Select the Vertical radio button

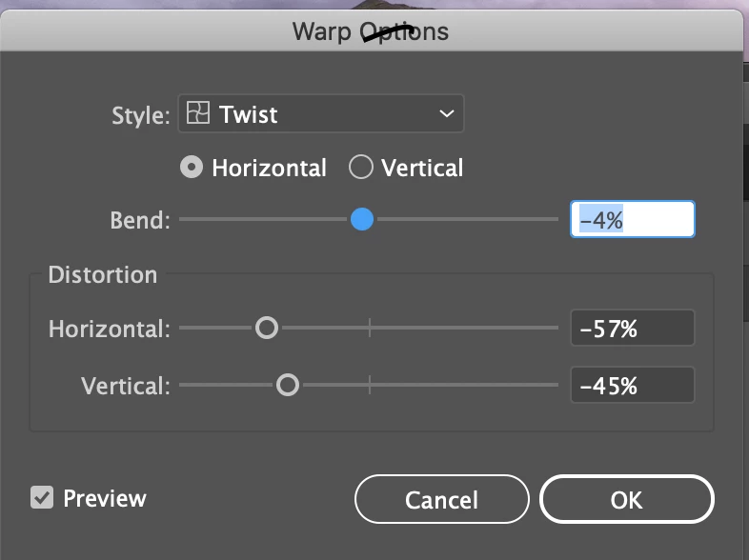point(360,169)
